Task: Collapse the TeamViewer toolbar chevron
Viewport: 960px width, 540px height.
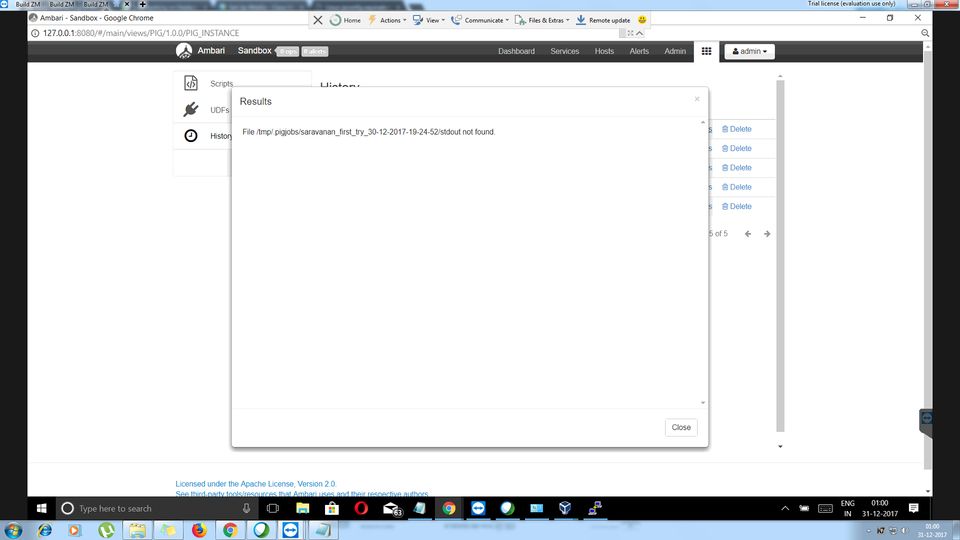Action: coord(640,33)
